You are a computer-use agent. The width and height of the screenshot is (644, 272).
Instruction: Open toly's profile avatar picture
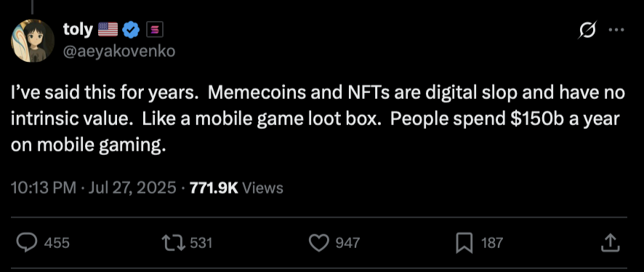33,41
